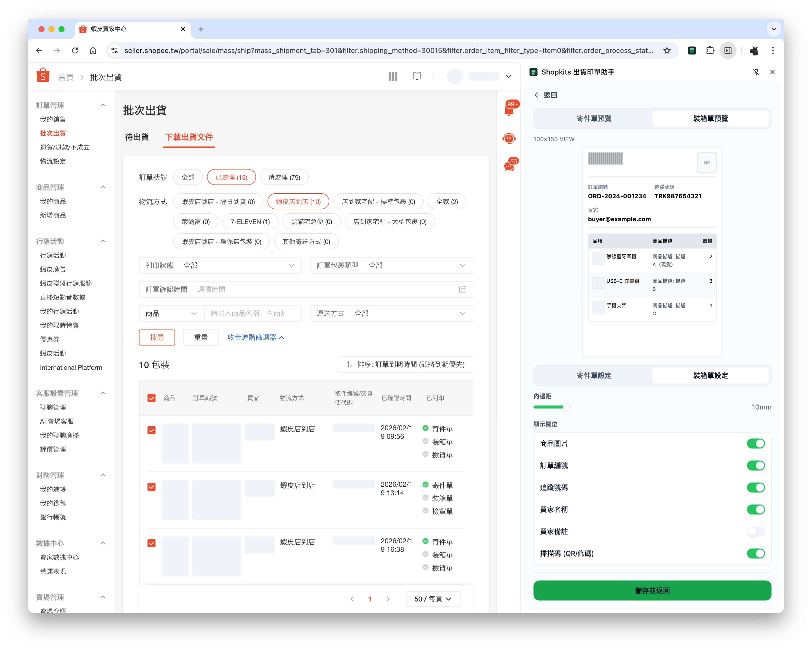The image size is (812, 650).
Task: Bookmark this page with the star icon
Action: (x=667, y=50)
